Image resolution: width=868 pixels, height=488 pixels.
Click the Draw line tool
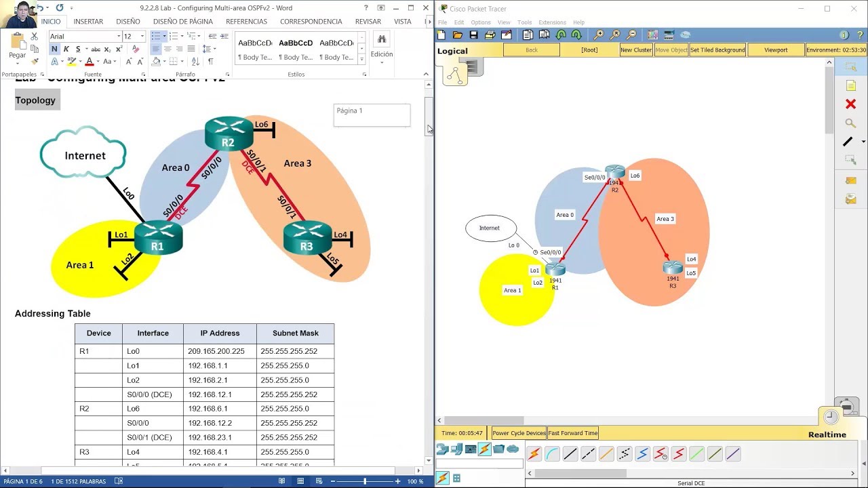click(848, 142)
